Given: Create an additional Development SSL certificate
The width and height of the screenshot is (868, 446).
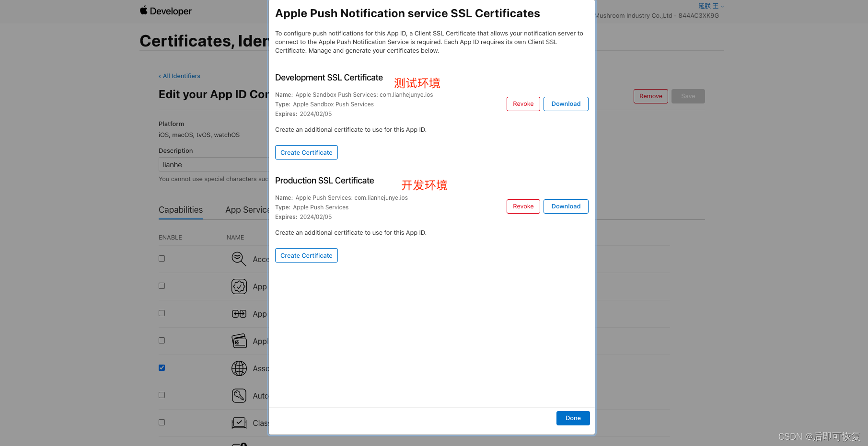Looking at the screenshot, I should click(306, 152).
